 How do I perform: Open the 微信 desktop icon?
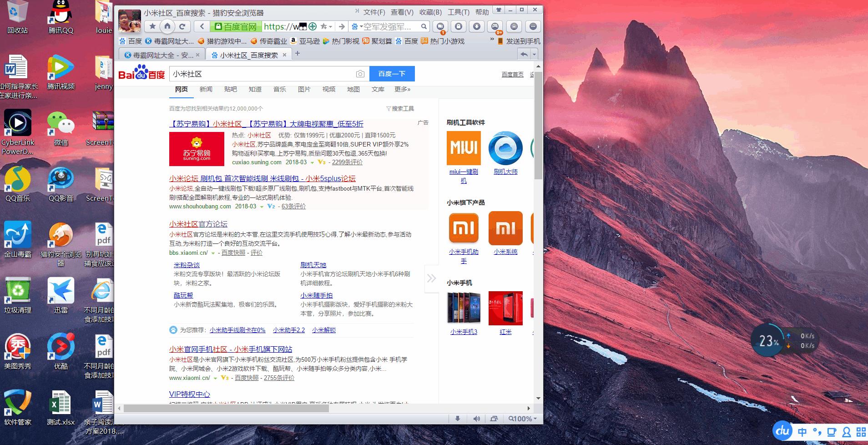[61, 129]
